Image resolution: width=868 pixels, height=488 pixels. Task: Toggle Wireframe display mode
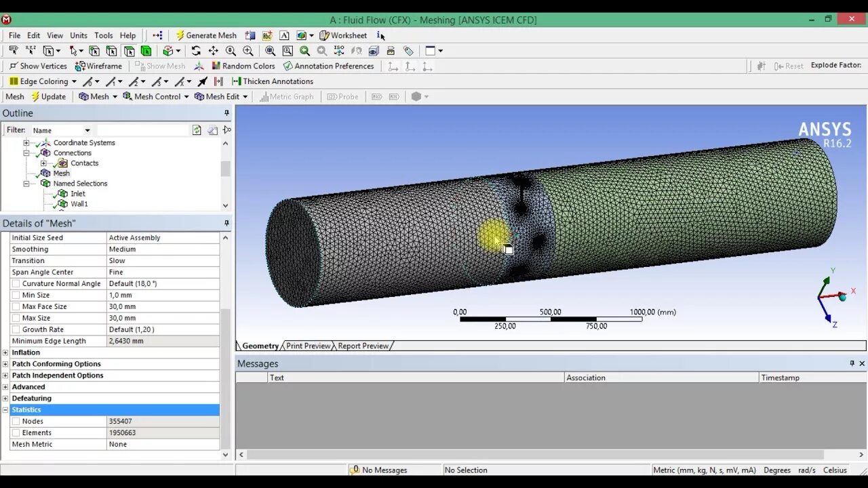[98, 66]
